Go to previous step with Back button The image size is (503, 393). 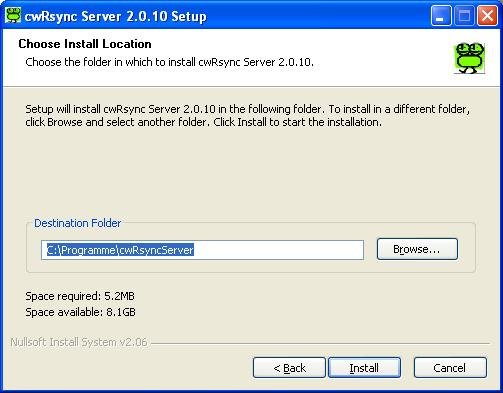click(x=289, y=368)
